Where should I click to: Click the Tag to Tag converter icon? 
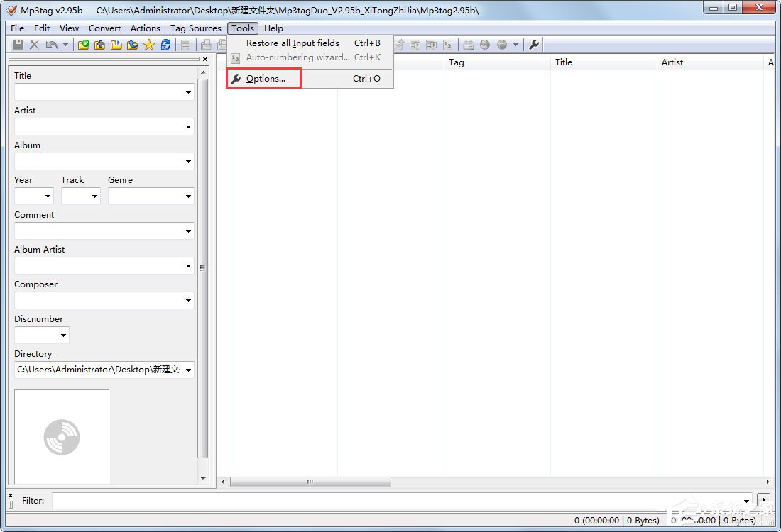click(432, 45)
